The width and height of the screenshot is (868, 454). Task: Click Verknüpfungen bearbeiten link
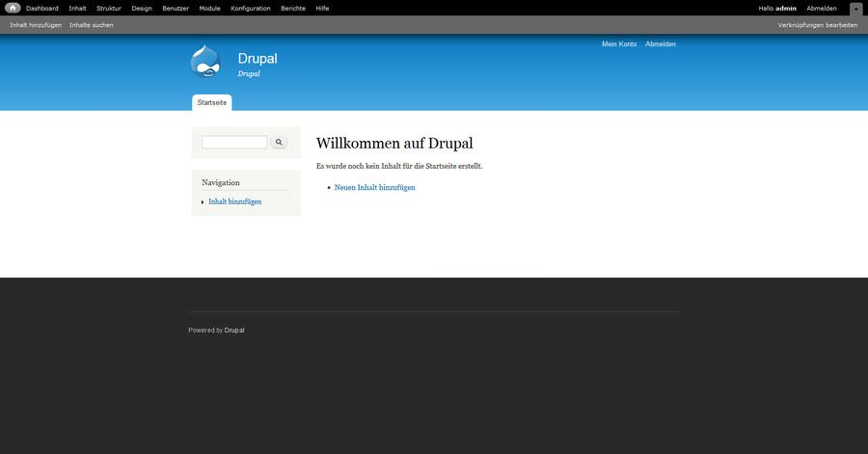[x=818, y=25]
